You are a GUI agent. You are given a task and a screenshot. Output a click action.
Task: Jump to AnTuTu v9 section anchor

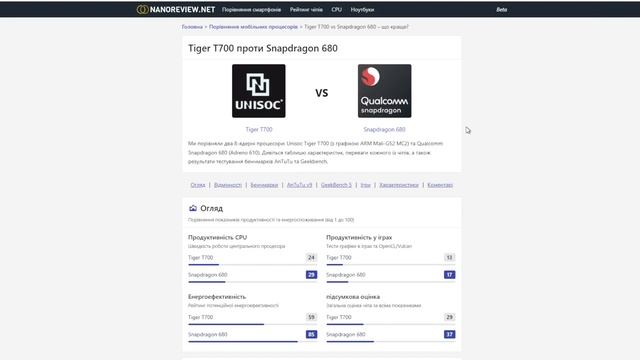pyautogui.click(x=299, y=185)
